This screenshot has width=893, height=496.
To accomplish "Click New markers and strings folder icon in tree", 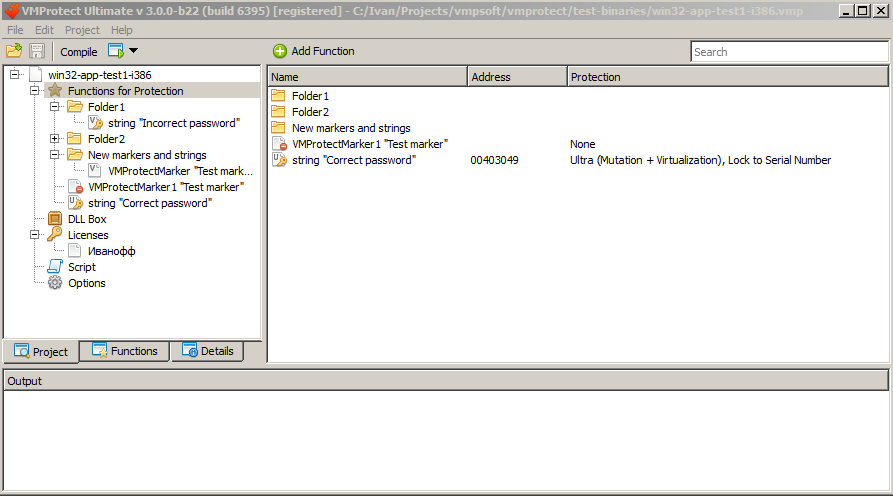I will [x=75, y=154].
